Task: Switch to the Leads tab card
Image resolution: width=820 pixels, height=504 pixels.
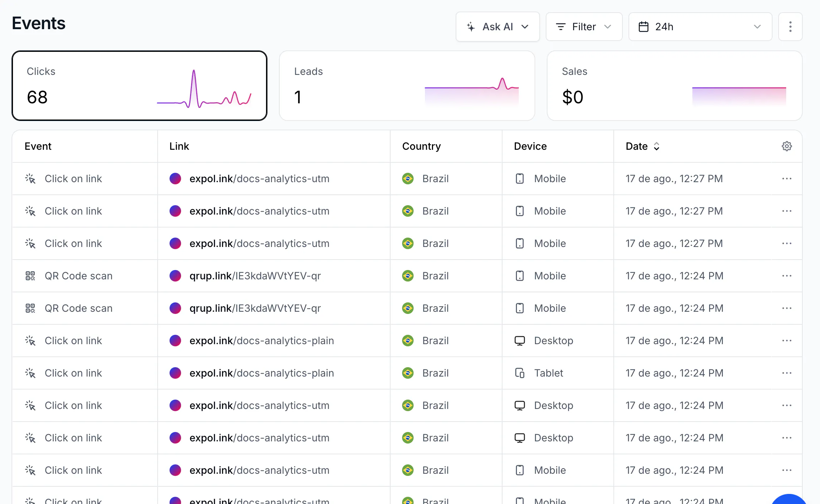Action: coord(407,86)
